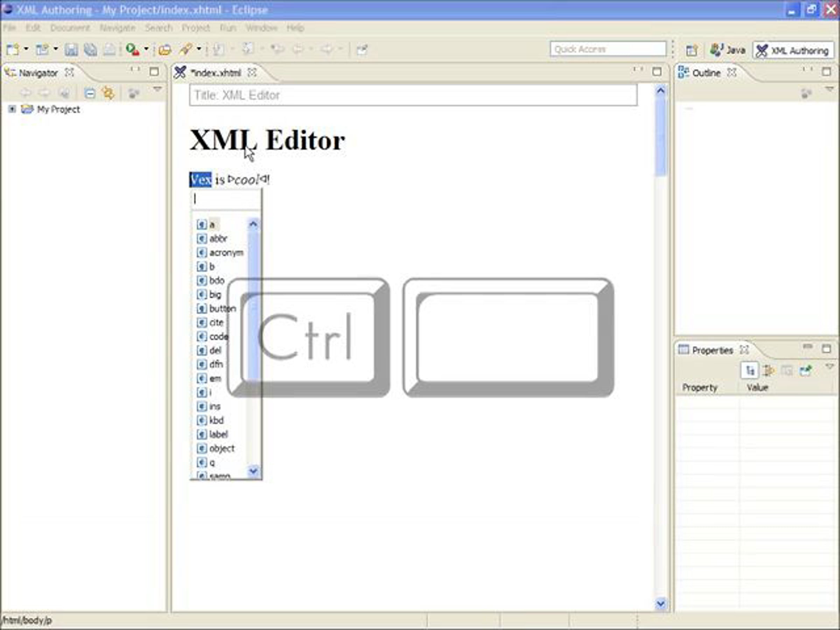Choose the code element in list
The image size is (840, 630).
(218, 336)
